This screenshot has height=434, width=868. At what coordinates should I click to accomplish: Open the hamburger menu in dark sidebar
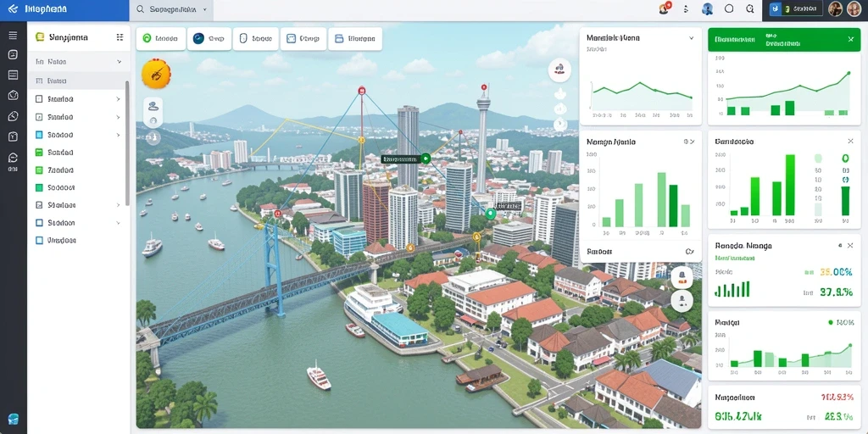click(x=13, y=36)
